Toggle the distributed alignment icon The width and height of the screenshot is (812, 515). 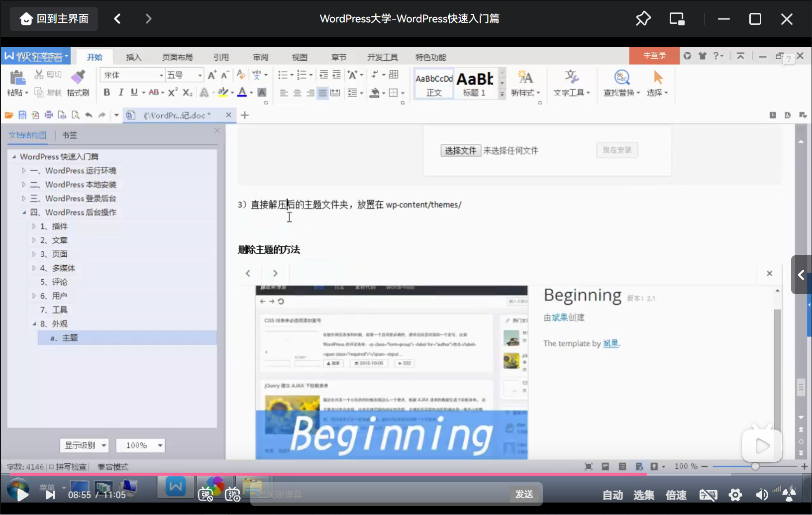click(x=335, y=93)
